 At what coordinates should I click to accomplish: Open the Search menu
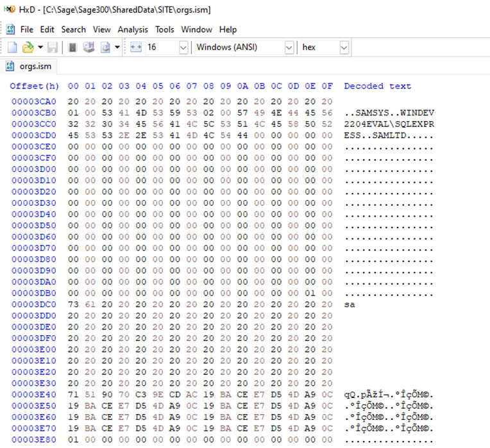73,29
